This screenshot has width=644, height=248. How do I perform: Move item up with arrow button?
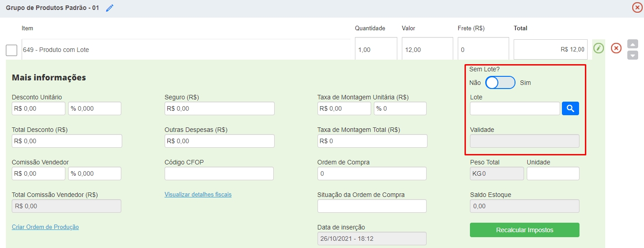click(x=633, y=44)
